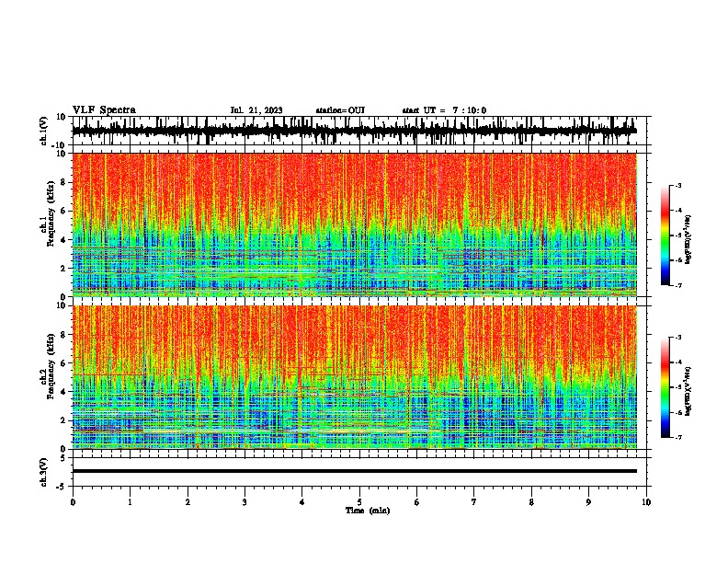Click the "5" tick on the time axis
The width and height of the screenshot is (728, 563).
click(359, 502)
